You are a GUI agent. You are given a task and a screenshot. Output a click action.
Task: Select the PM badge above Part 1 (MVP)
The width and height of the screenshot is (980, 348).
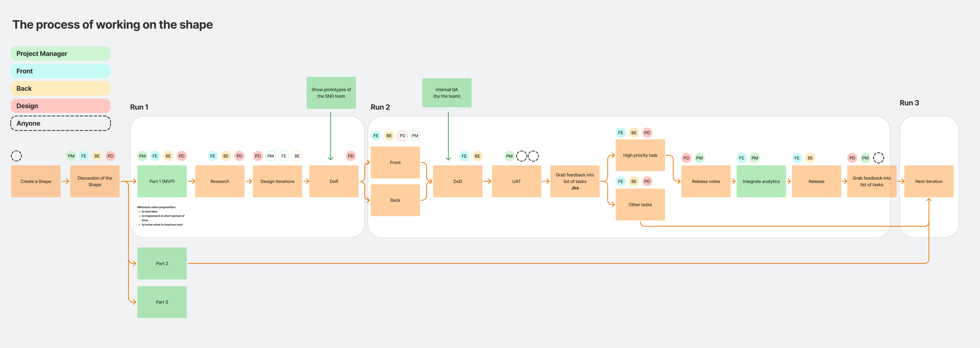pos(142,156)
